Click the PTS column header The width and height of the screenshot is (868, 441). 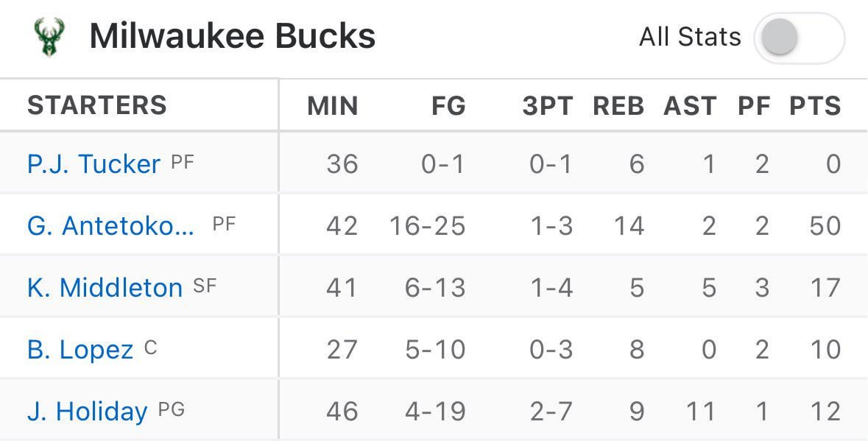(815, 106)
